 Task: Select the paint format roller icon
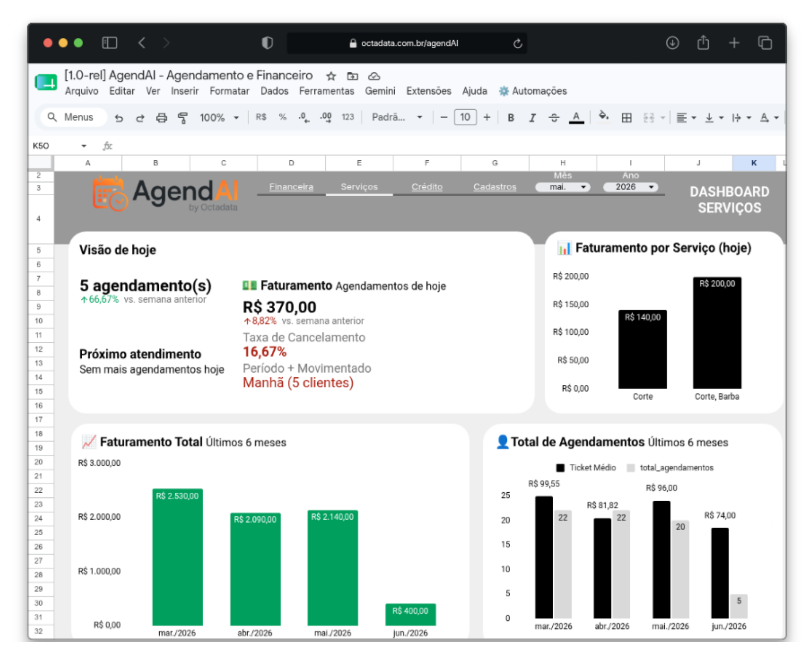pyautogui.click(x=183, y=118)
